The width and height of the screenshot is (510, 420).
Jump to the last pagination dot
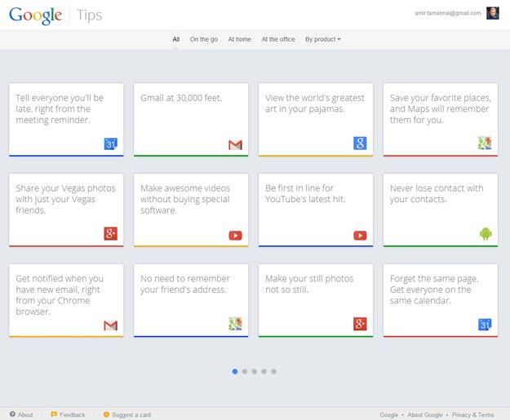[x=274, y=371]
